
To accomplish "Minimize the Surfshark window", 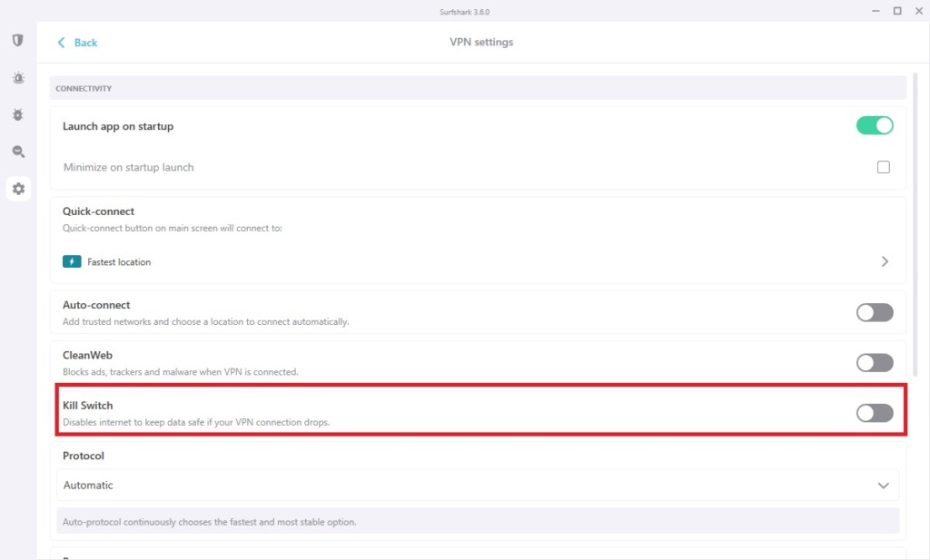I will pos(876,11).
